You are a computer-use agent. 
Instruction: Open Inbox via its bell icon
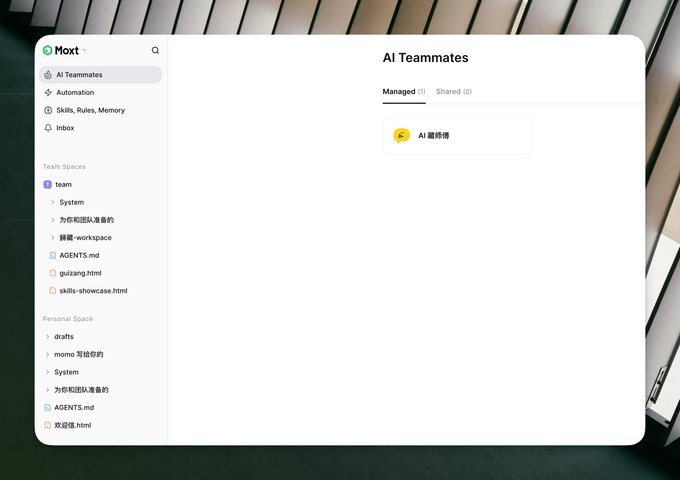click(48, 128)
